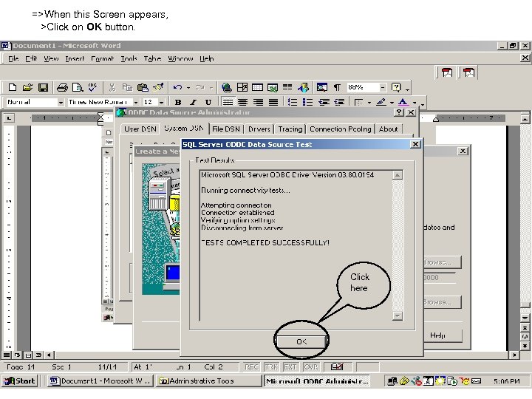Set Columns layout icon
This screenshot has height=399, width=532.
287,87
